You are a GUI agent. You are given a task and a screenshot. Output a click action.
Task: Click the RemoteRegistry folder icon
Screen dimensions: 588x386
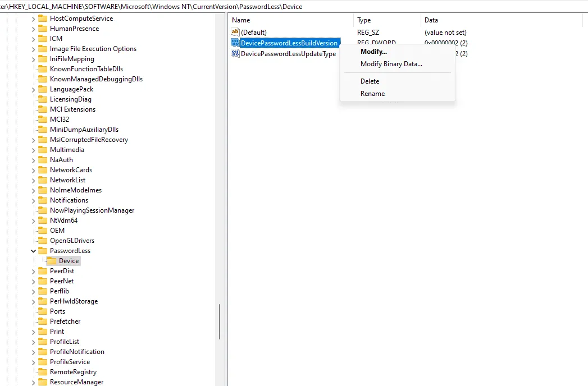(x=43, y=372)
